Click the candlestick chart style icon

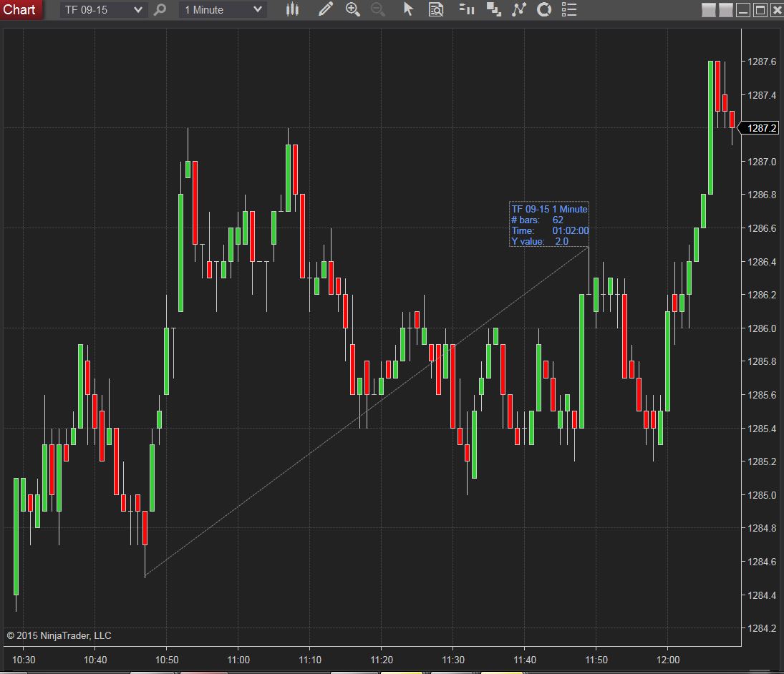[x=293, y=9]
